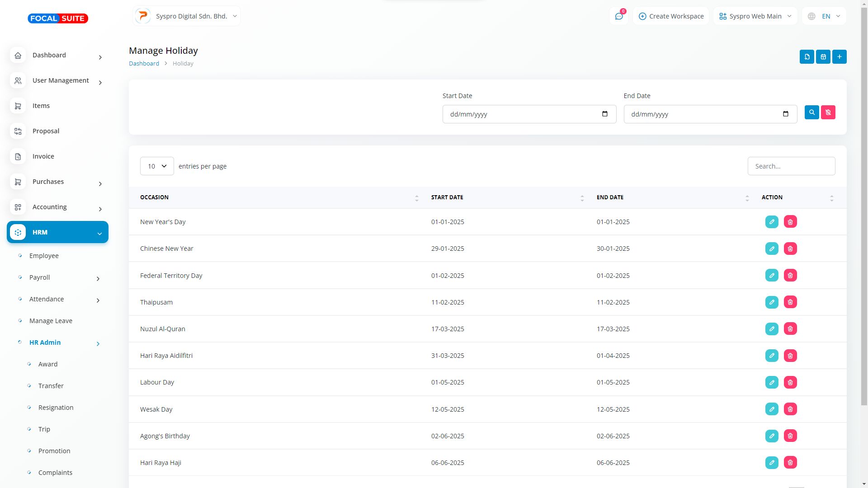Open the entries per page dropdown
Viewport: 868px width, 488px height.
coord(157,166)
